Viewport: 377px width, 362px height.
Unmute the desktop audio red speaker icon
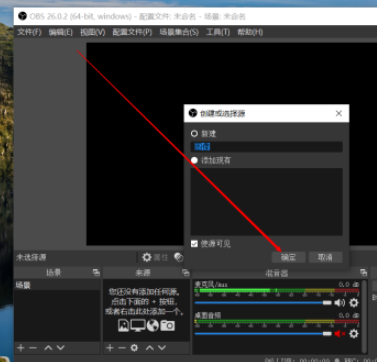pos(340,333)
